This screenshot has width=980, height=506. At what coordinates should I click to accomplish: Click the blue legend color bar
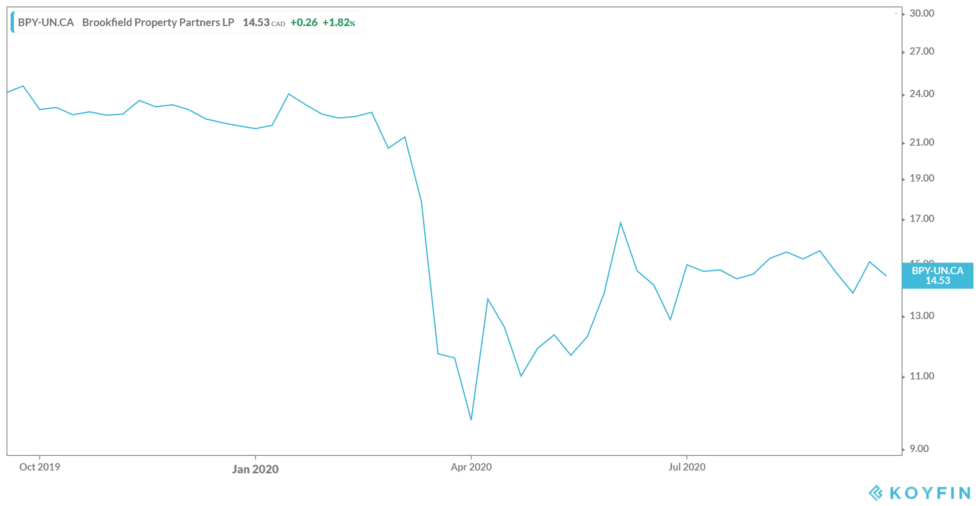click(x=13, y=22)
